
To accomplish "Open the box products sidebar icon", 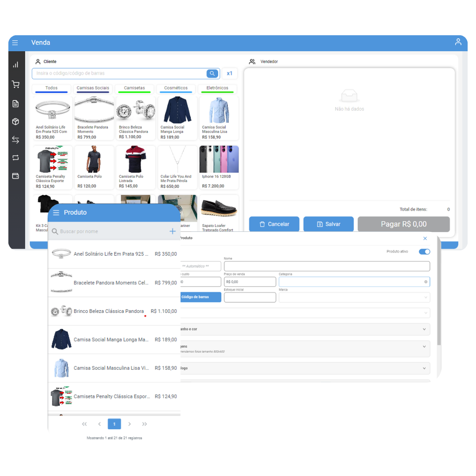I will [15, 122].
